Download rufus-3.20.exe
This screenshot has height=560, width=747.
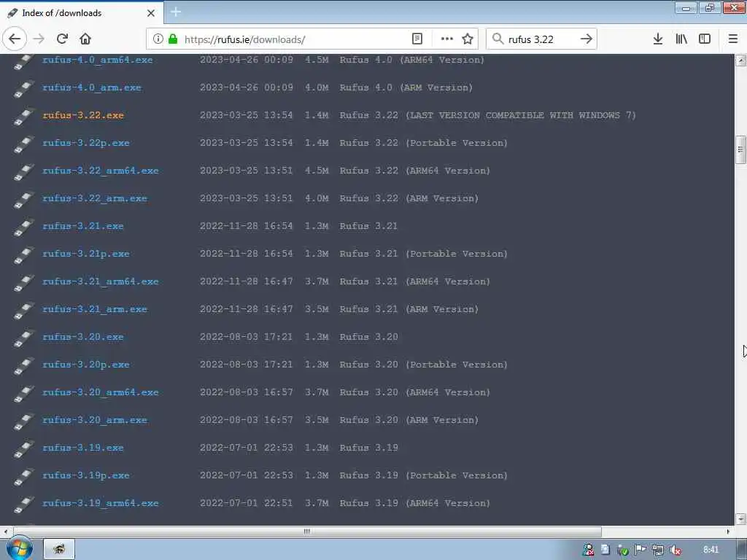83,337
